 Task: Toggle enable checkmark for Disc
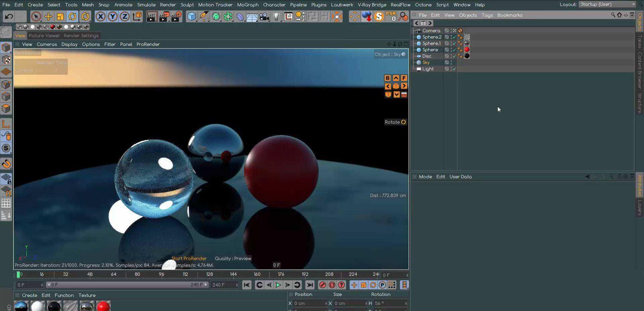[x=454, y=56]
